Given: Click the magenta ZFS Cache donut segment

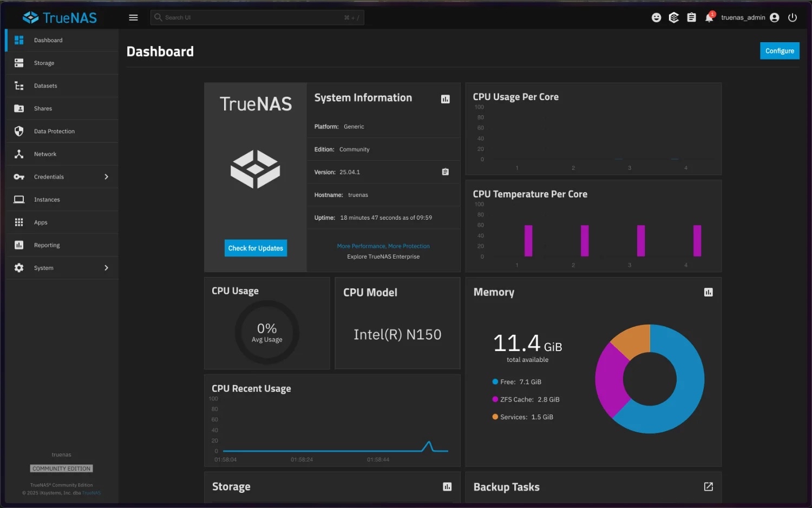Looking at the screenshot, I should pos(610,380).
